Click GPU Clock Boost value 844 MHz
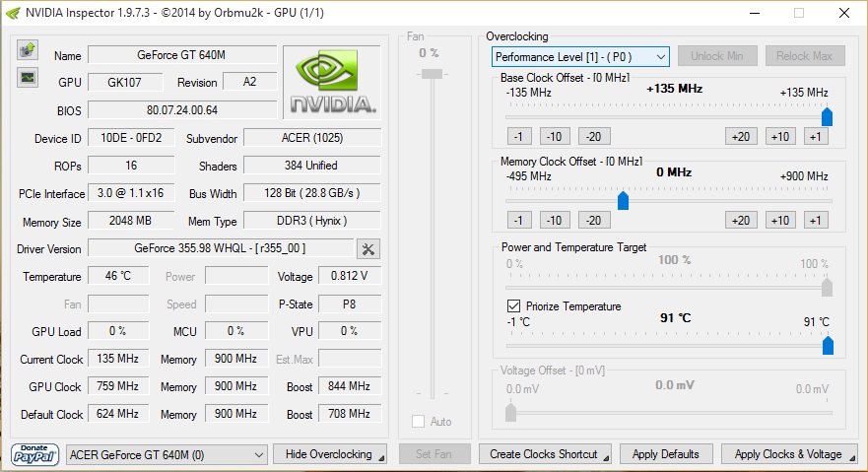The image size is (868, 472). [x=350, y=386]
